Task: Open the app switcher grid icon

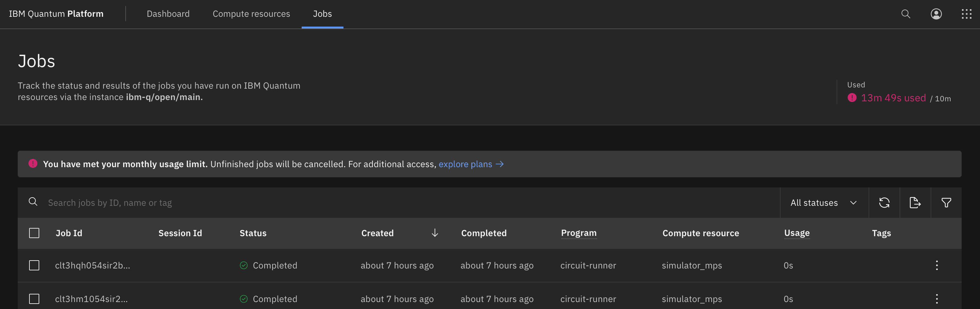Action: 967,14
